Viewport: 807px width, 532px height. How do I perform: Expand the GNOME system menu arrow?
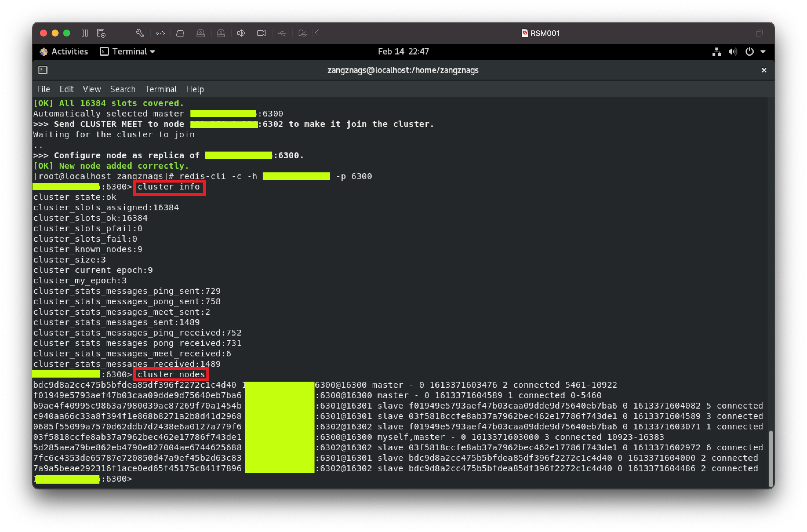coord(763,52)
